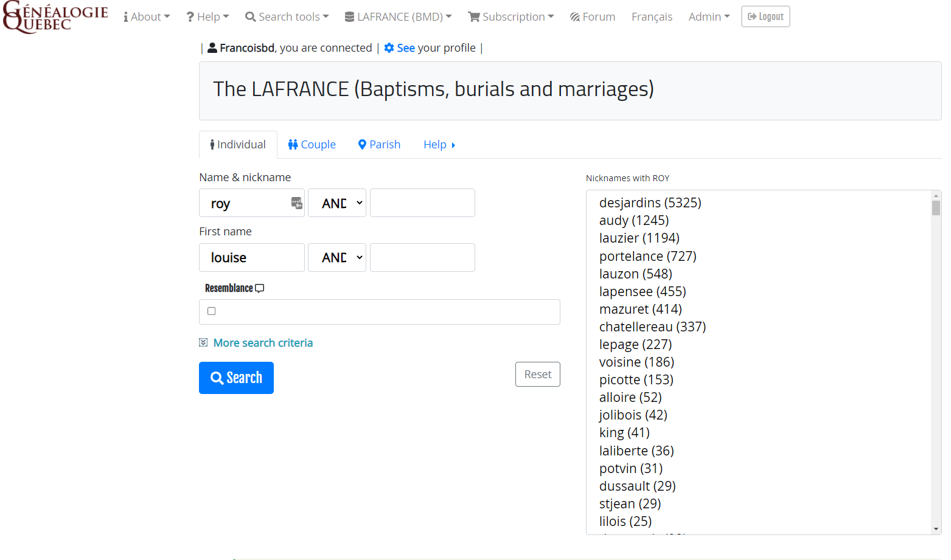Select nickname laliberte (36)
Viewport: 951px width, 560px height.
[x=636, y=451]
